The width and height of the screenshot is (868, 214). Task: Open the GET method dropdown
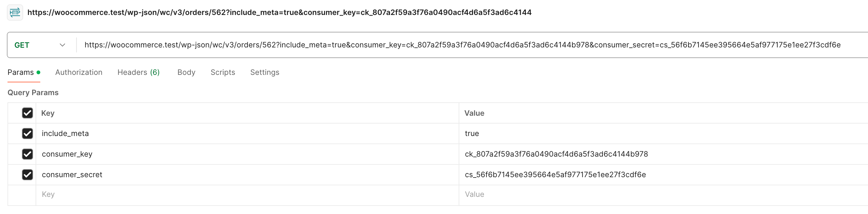40,45
